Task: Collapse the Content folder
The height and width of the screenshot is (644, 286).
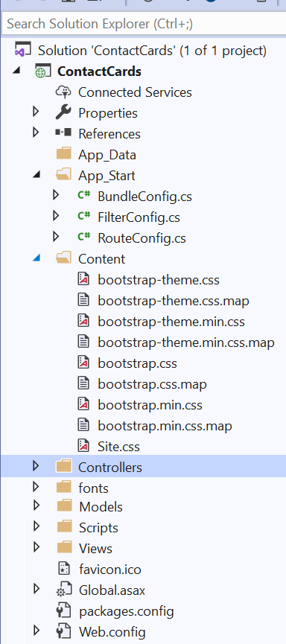Action: (37, 258)
